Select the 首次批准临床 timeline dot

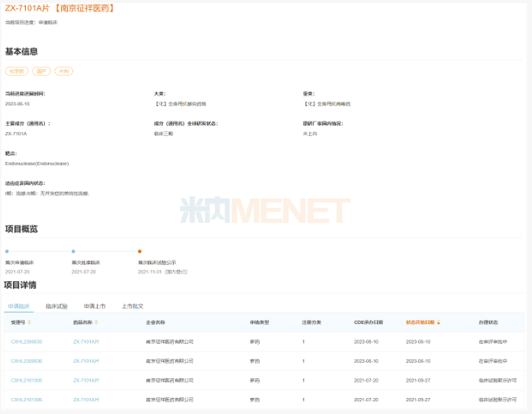coord(73,251)
